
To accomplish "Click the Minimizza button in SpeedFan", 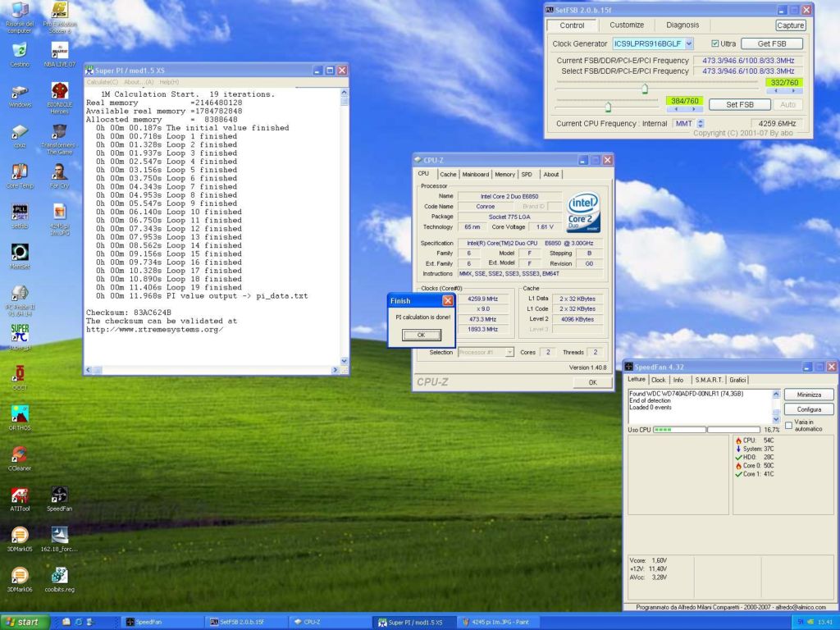I will point(808,395).
